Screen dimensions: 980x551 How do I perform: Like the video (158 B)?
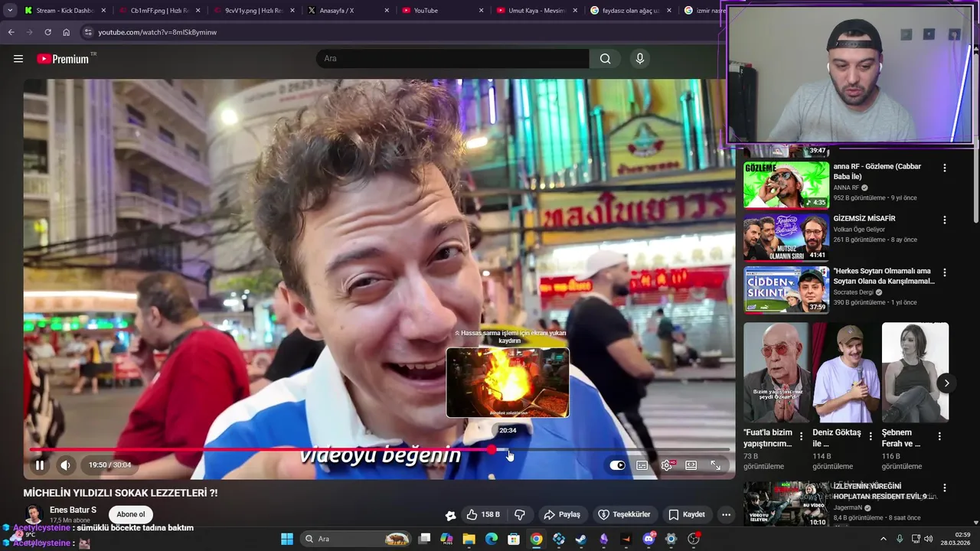coord(483,514)
